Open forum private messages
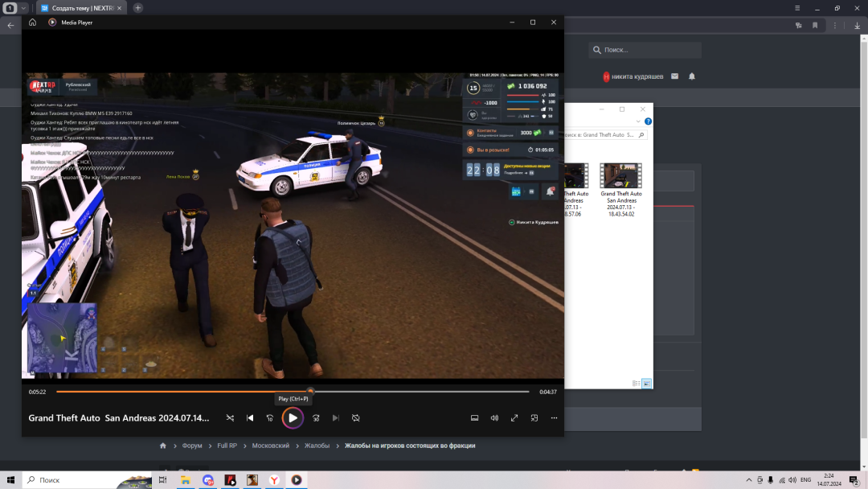 click(675, 76)
